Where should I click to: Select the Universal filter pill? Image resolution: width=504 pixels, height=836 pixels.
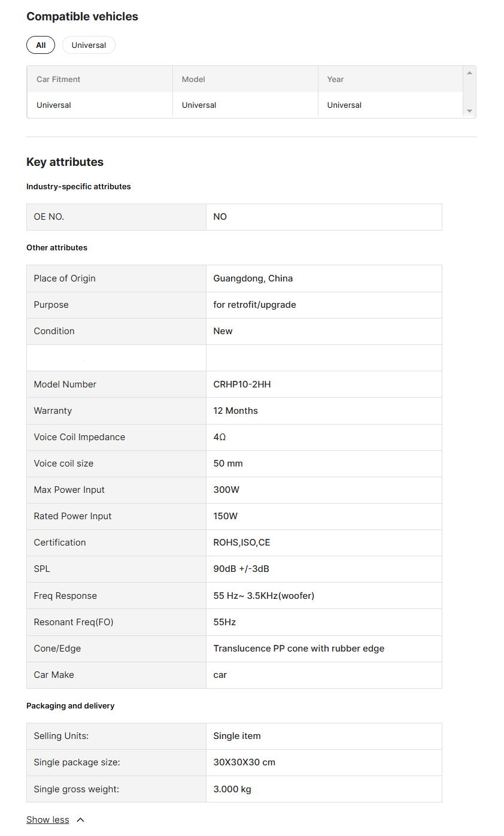pyautogui.click(x=89, y=45)
